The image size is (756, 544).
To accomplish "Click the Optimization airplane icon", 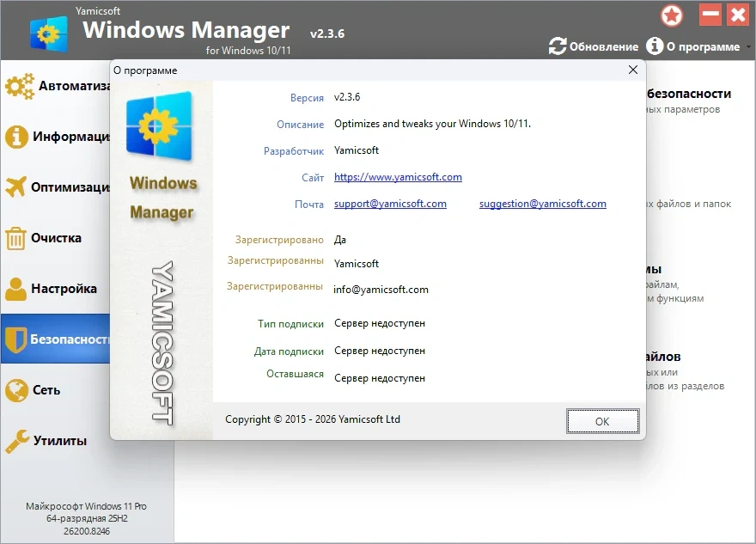I will [x=16, y=186].
